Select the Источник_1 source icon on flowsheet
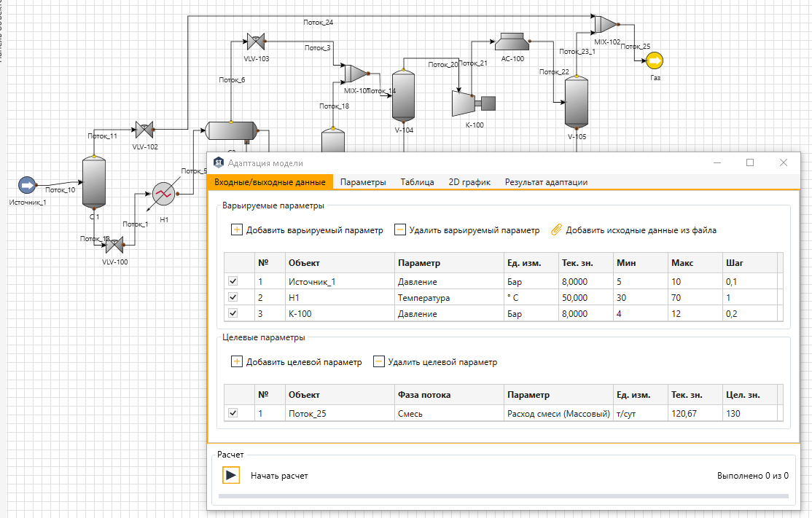The height and width of the screenshot is (518, 812). pyautogui.click(x=27, y=185)
